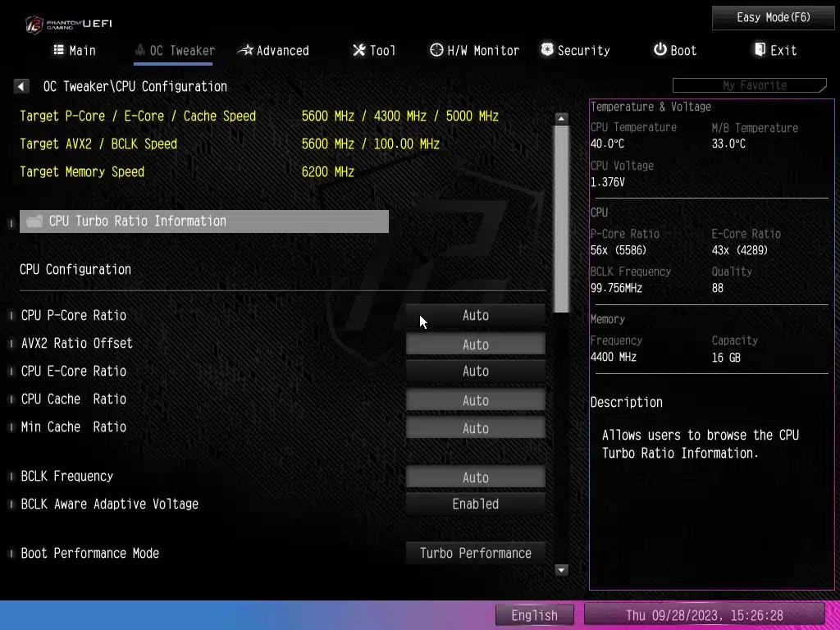Change CPU E-Core Ratio Auto value
840x630 pixels.
pos(475,371)
